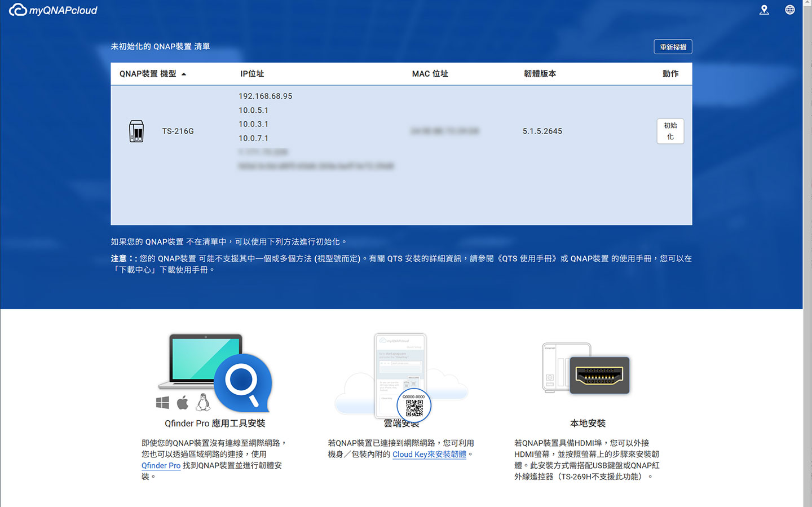The image size is (812, 507).
Task: Select IP address 10.0.7.1
Action: coord(253,138)
